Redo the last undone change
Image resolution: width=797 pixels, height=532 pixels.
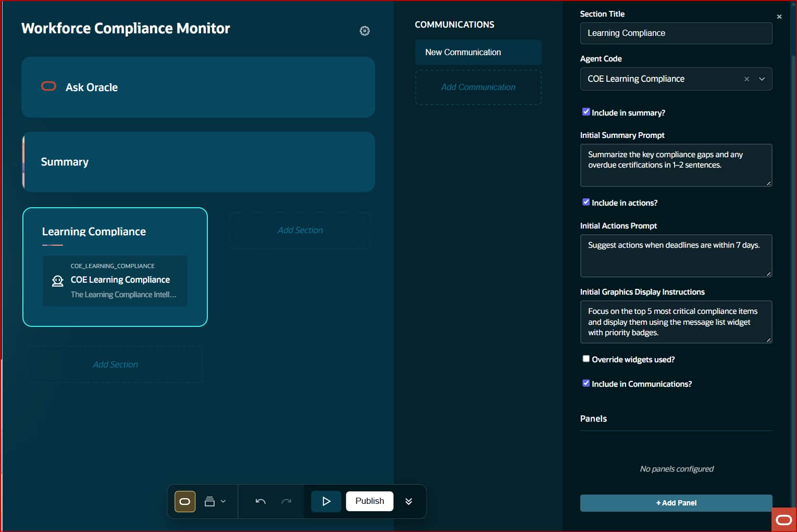tap(286, 501)
